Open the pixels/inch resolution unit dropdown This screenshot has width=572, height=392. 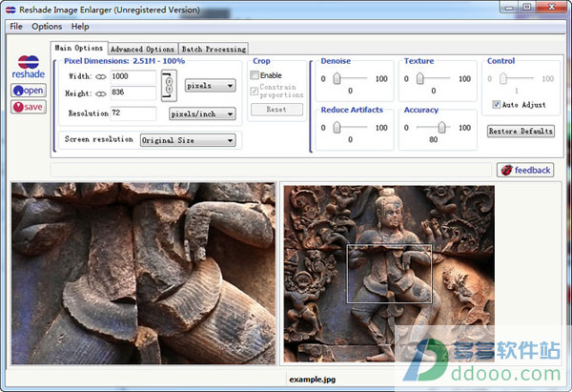(x=202, y=113)
